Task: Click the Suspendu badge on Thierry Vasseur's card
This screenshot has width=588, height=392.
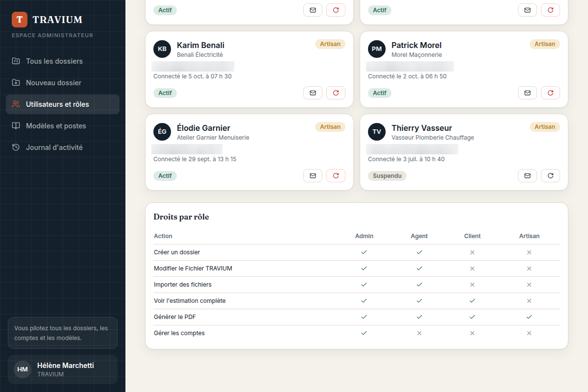Action: coord(387,175)
